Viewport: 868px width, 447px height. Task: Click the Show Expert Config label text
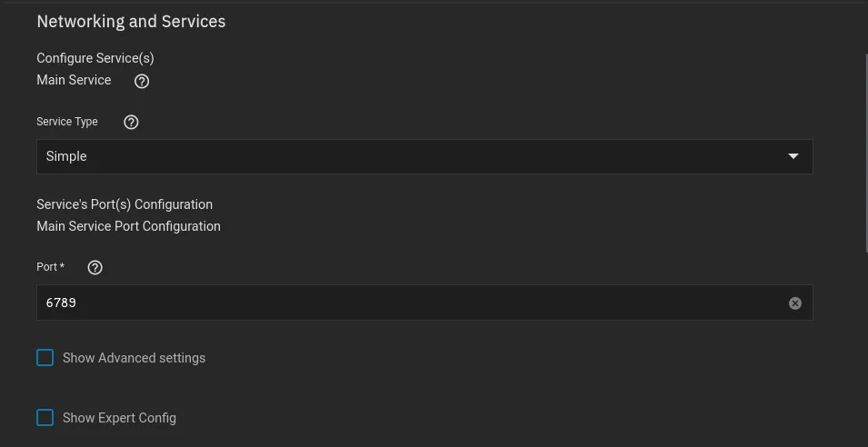click(x=119, y=418)
